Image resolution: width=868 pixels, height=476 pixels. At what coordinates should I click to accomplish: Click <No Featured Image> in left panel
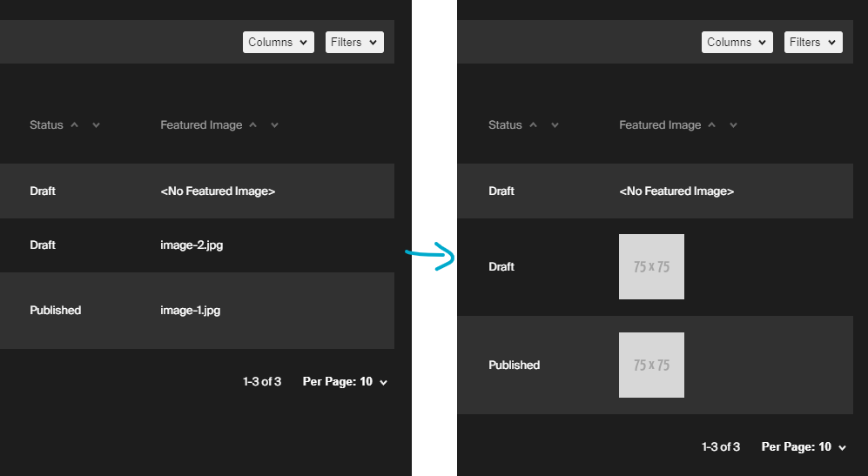coord(218,191)
